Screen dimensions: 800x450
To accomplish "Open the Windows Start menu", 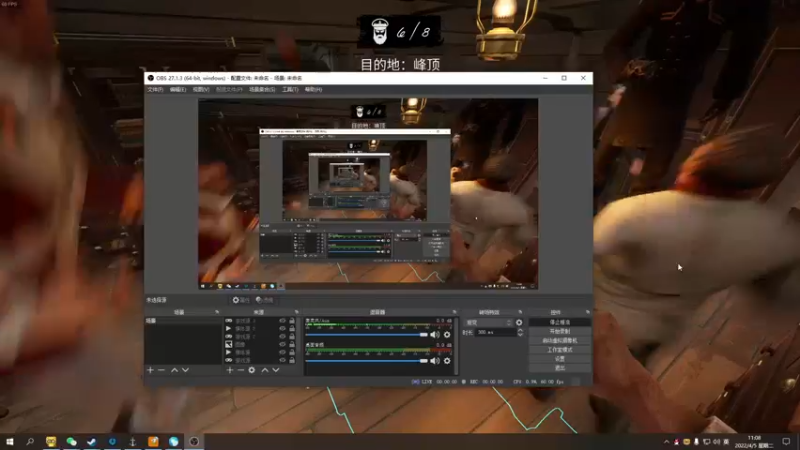I will (x=10, y=441).
